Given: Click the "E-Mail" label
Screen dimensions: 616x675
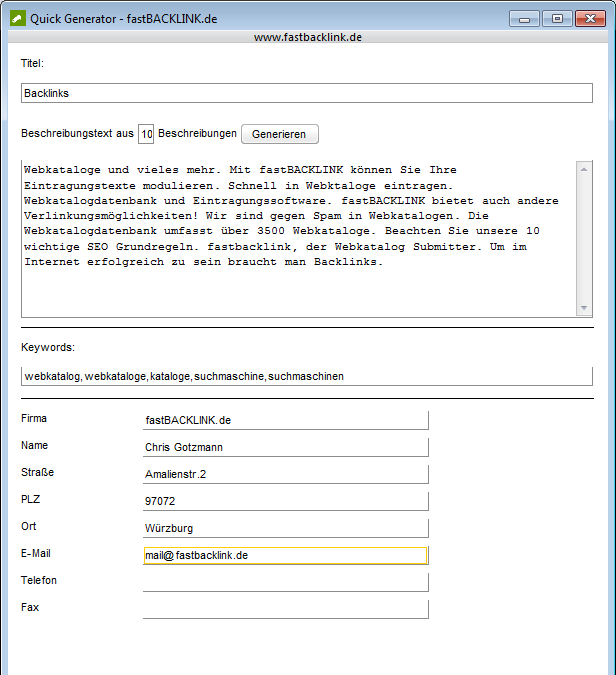Looking at the screenshot, I should click(x=36, y=553).
